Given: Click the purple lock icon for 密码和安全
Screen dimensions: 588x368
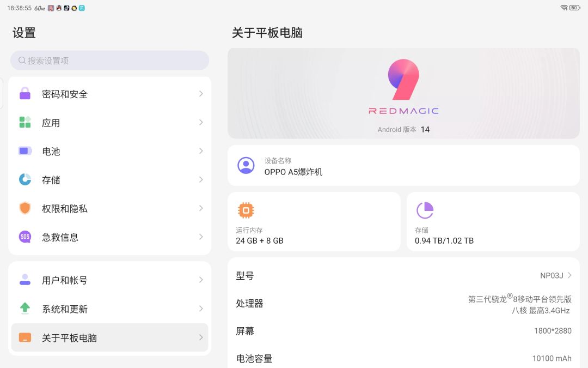Looking at the screenshot, I should [x=24, y=94].
